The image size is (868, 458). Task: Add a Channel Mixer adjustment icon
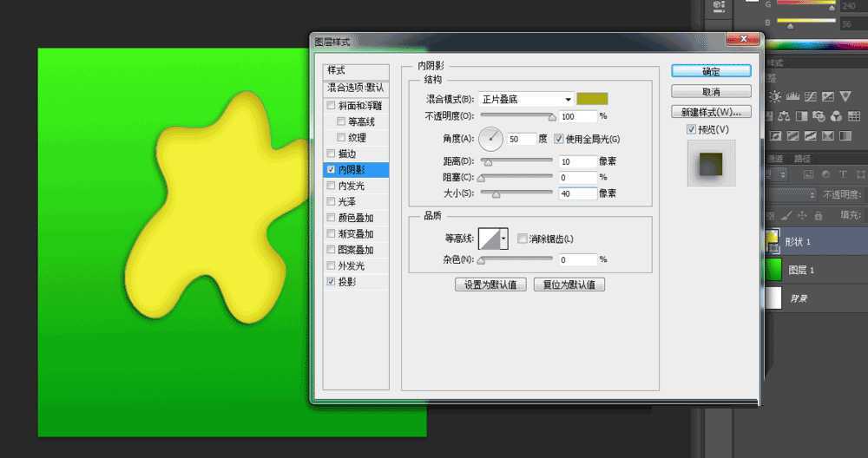pos(837,116)
